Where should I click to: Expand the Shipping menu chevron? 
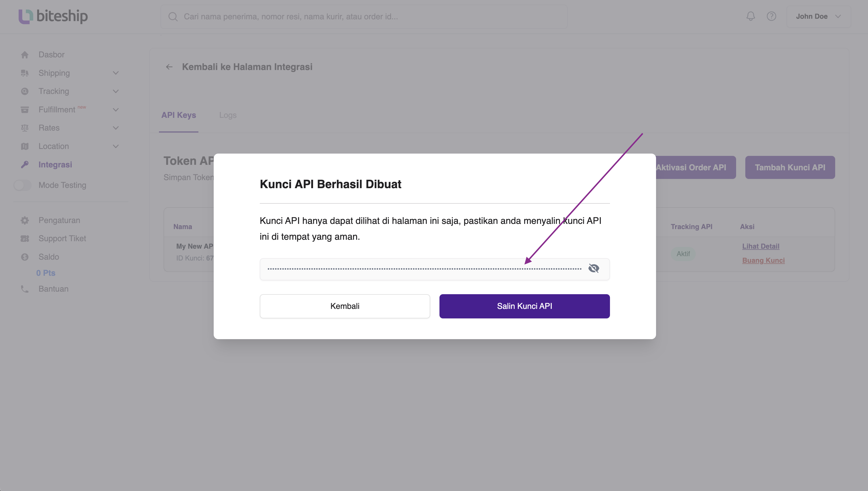tap(115, 73)
